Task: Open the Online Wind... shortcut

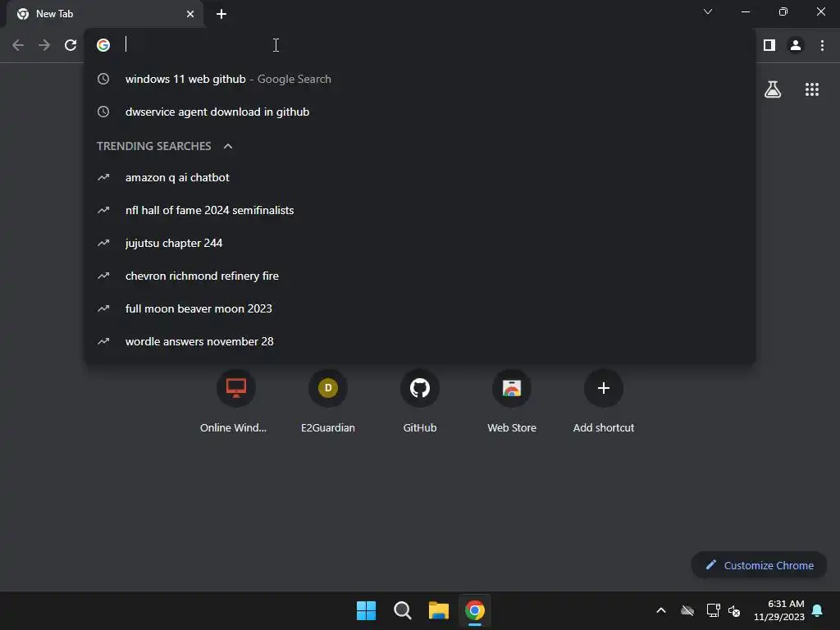Action: [x=235, y=400]
